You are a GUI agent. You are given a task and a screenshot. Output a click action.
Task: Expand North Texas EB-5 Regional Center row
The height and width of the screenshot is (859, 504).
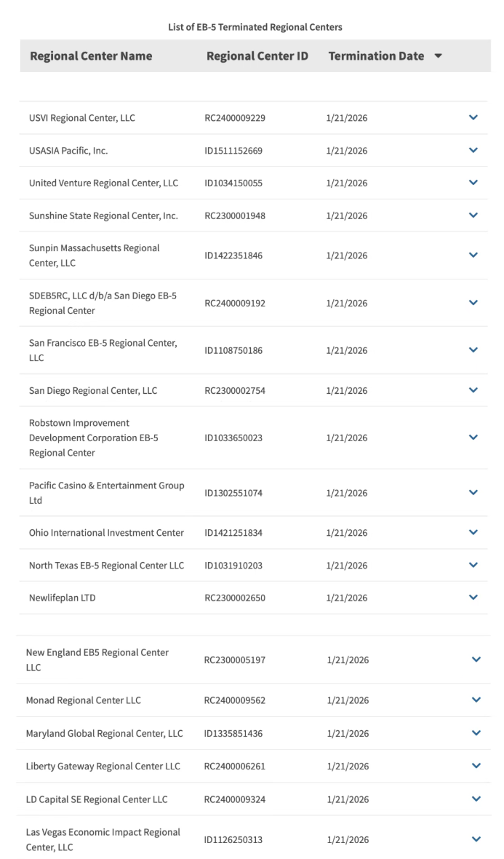474,565
